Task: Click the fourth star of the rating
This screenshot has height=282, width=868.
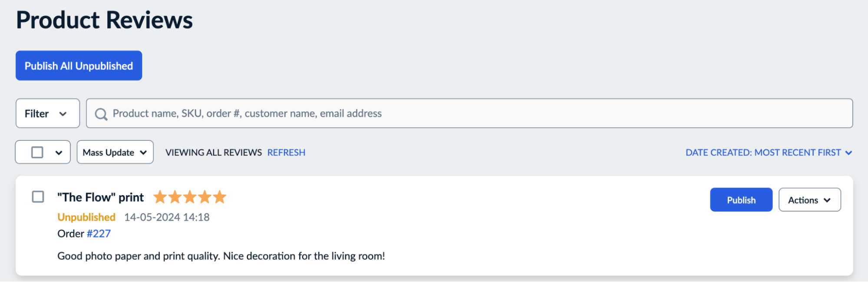Action: point(204,197)
